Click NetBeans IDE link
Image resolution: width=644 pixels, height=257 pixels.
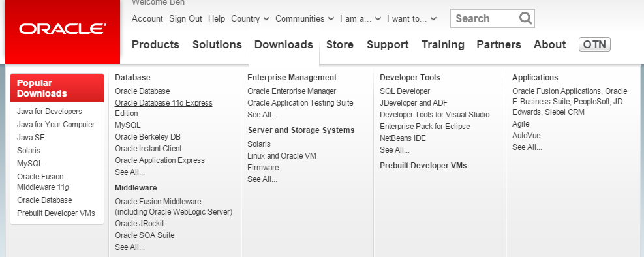click(403, 138)
